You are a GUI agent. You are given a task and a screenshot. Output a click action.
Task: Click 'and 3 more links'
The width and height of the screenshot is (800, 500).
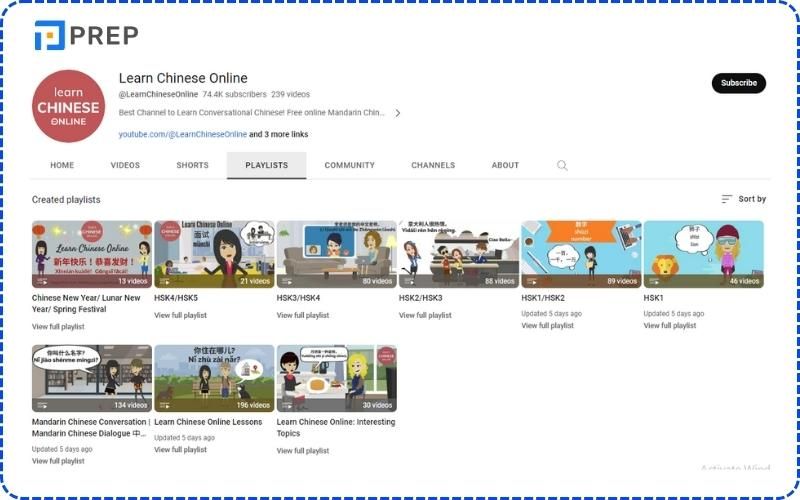[279, 134]
